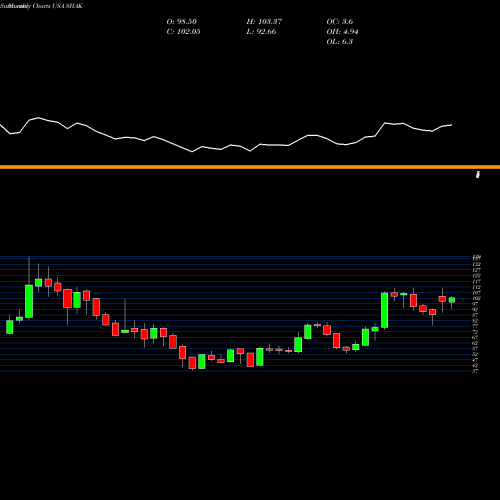Click the OH: 4.94 value
The height and width of the screenshot is (500, 500).
pyautogui.click(x=342, y=32)
